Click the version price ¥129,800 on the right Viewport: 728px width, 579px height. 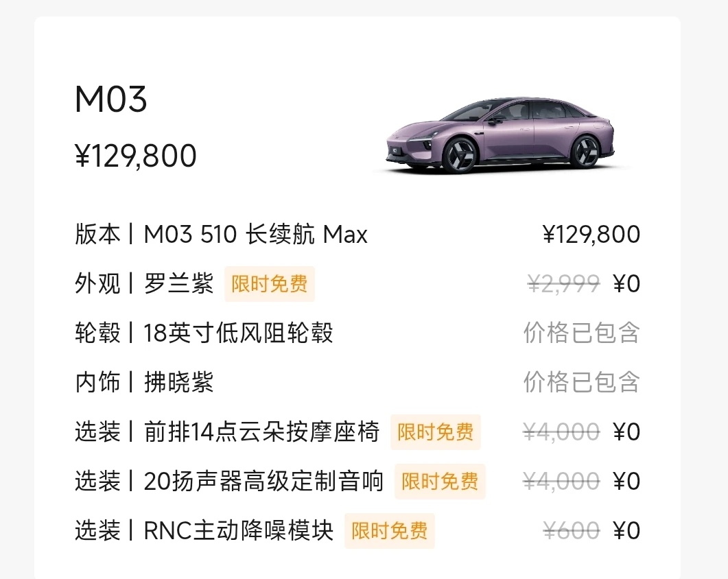click(x=591, y=235)
